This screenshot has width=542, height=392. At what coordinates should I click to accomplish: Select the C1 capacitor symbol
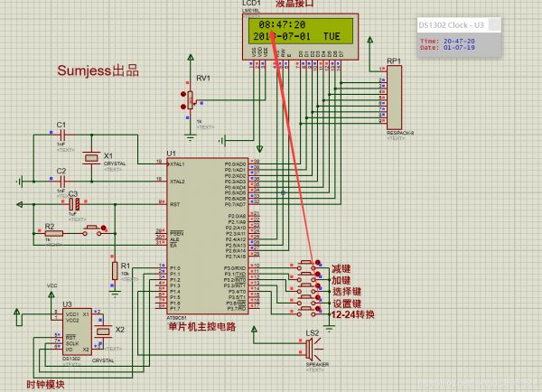point(62,135)
